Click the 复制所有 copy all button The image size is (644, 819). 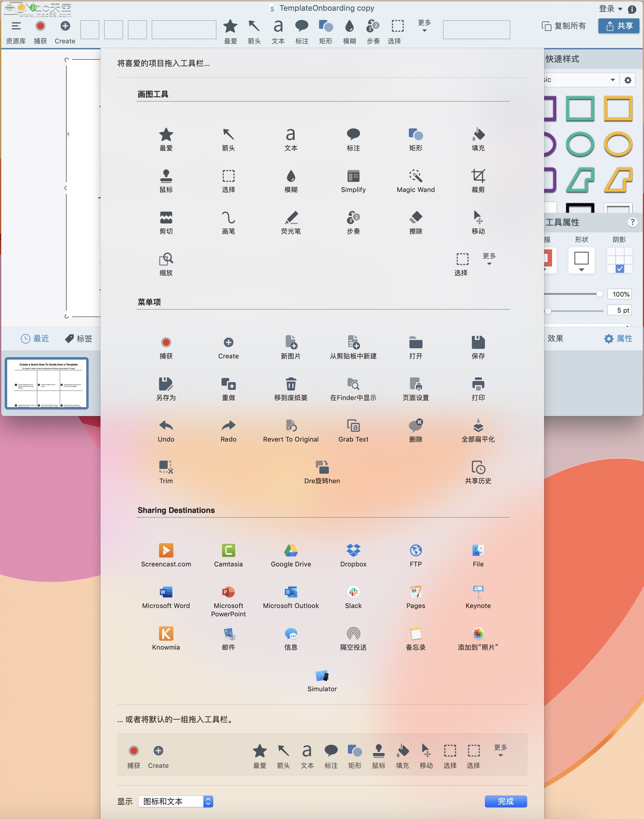tap(563, 25)
